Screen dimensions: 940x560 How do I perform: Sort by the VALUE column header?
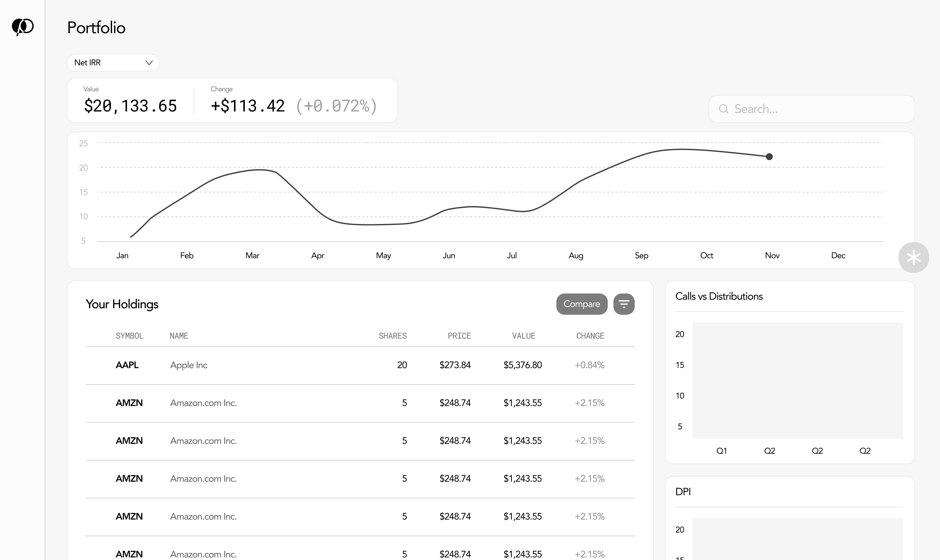[x=523, y=336]
